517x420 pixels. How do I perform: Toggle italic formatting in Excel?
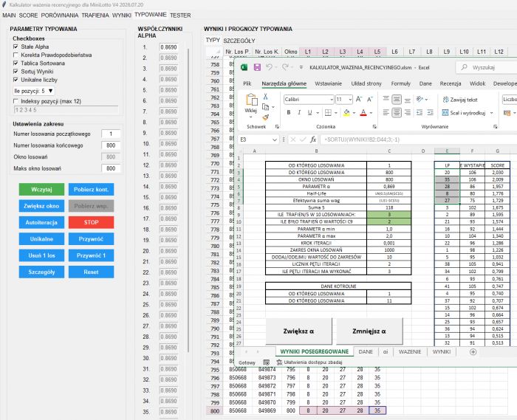click(299, 113)
